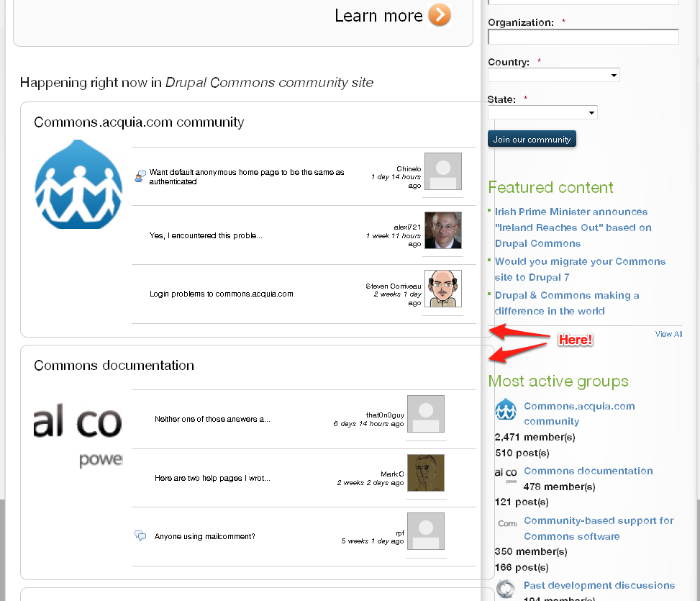The width and height of the screenshot is (700, 601).
Task: Click the comment bubble icon beside mailcomment post
Action: point(140,536)
